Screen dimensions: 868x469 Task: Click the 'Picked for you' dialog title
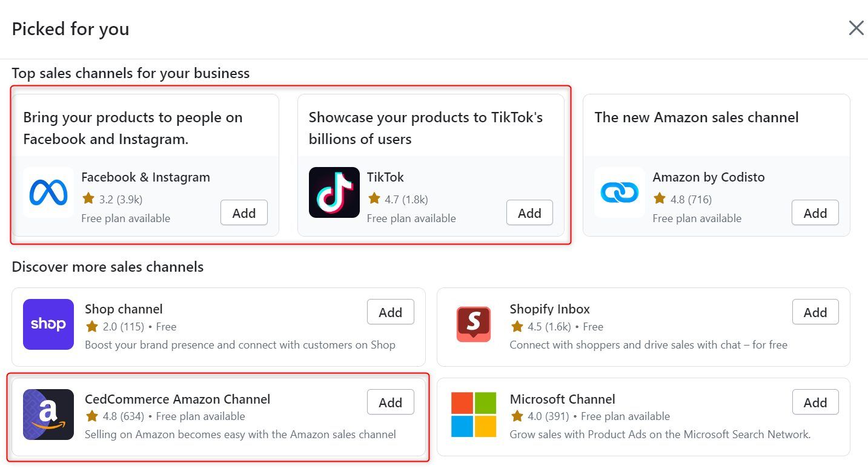pyautogui.click(x=70, y=29)
